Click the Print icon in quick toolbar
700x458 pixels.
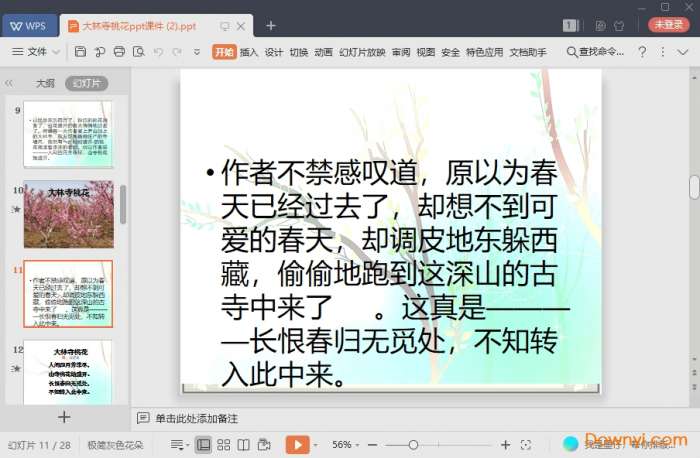coord(119,52)
